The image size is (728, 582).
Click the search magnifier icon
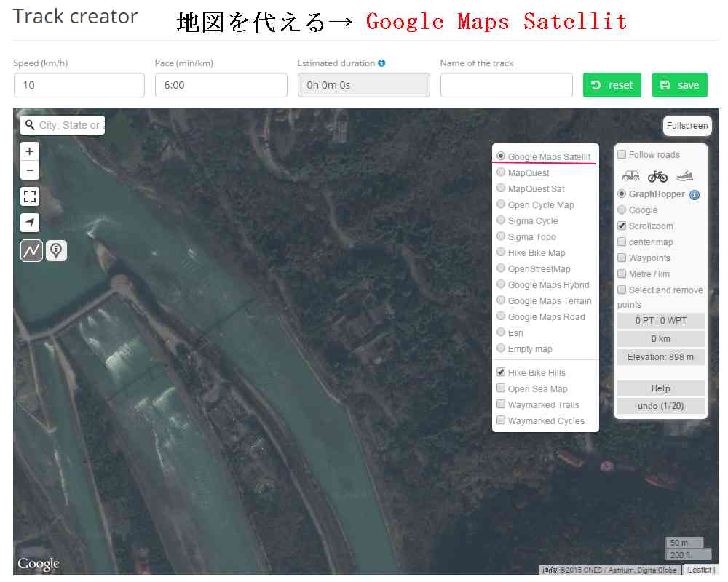[x=30, y=125]
